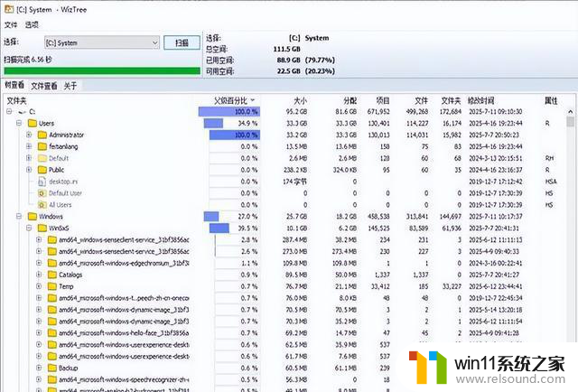Click the vertical scrollbar thumb

click(570, 121)
